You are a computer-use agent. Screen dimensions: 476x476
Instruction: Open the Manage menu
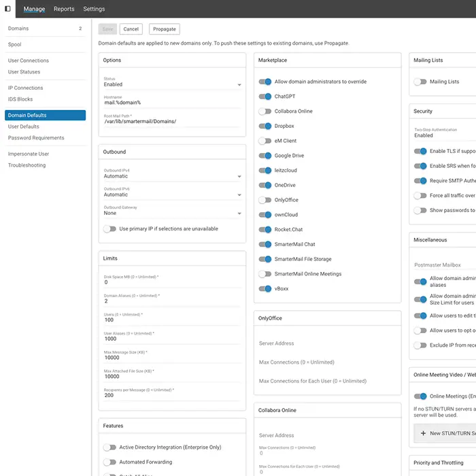pyautogui.click(x=34, y=9)
